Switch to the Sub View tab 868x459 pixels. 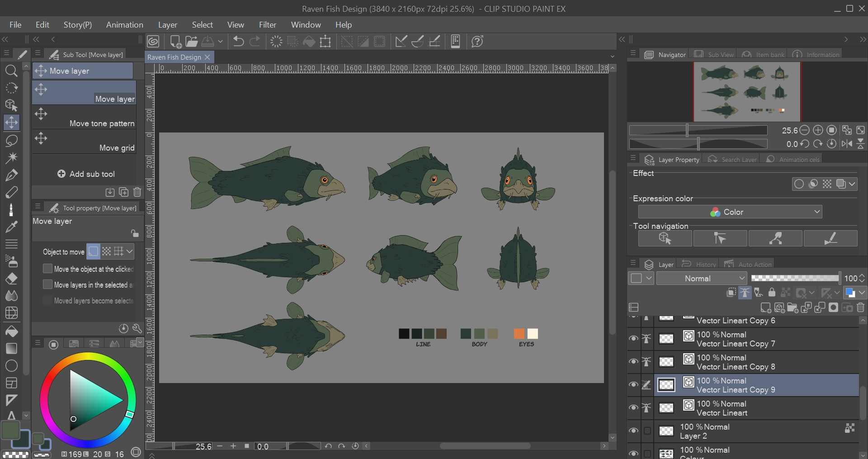point(714,54)
